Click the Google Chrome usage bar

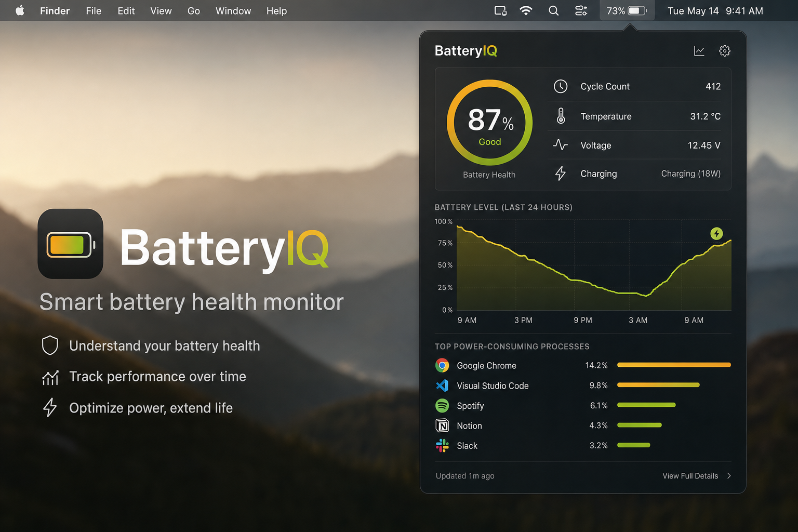(674, 365)
